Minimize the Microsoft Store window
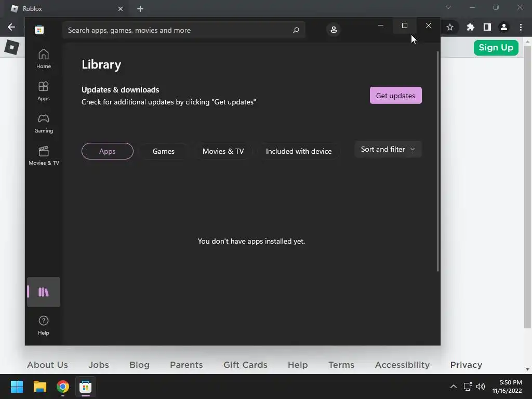532x399 pixels. 381,25
